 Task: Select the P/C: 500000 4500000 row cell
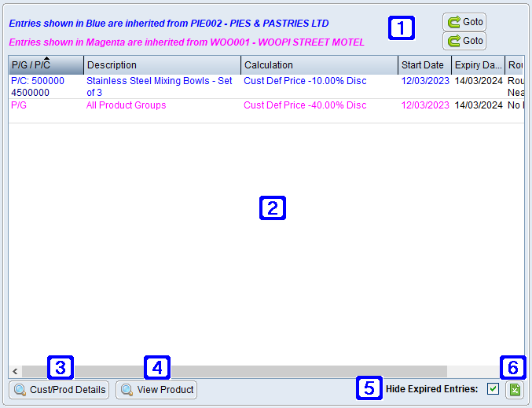(x=46, y=87)
